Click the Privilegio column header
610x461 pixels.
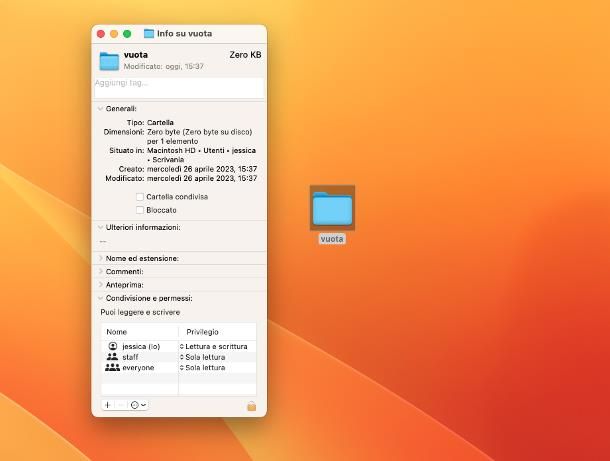tap(202, 332)
